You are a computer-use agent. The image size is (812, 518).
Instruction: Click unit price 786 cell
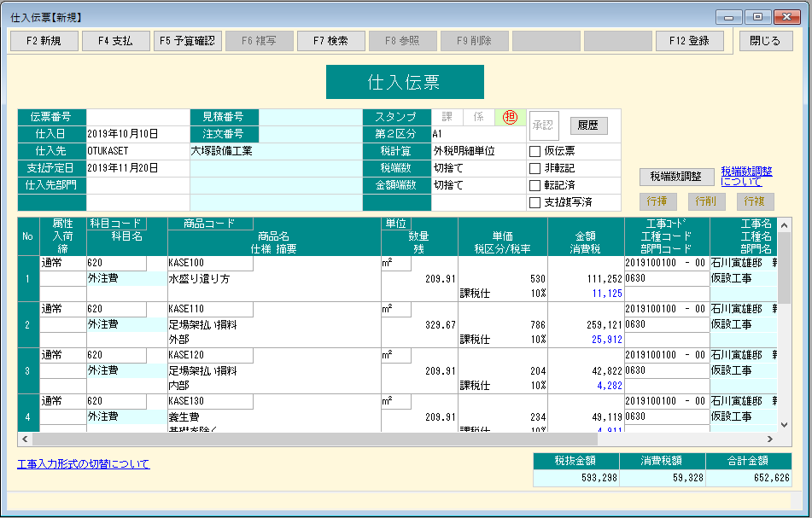point(502,325)
